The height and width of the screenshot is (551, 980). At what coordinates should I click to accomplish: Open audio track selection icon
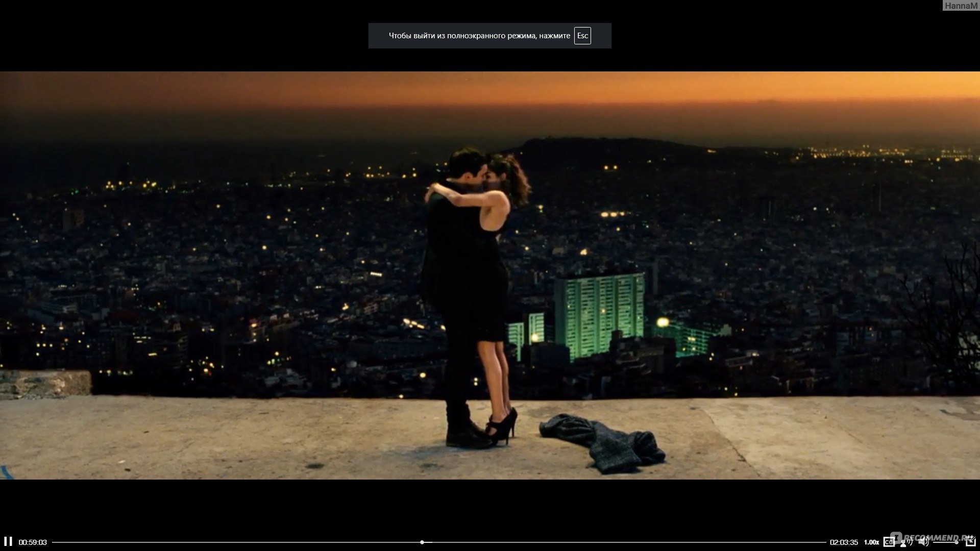[906, 542]
